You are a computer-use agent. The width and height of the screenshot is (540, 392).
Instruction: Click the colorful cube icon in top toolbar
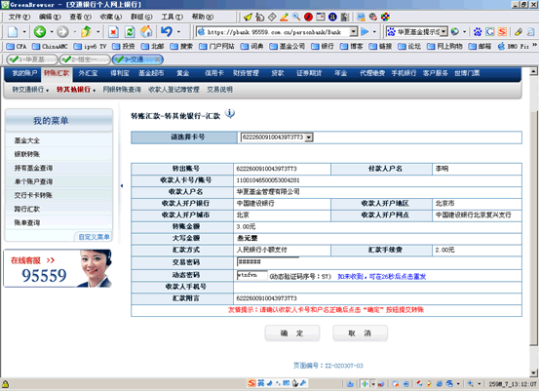pyautogui.click(x=385, y=17)
